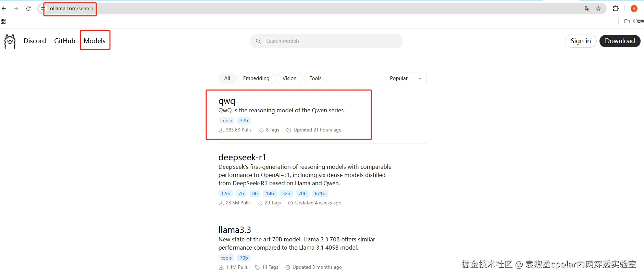Select the Embedding filter tab
This screenshot has width=644, height=277.
click(x=256, y=78)
